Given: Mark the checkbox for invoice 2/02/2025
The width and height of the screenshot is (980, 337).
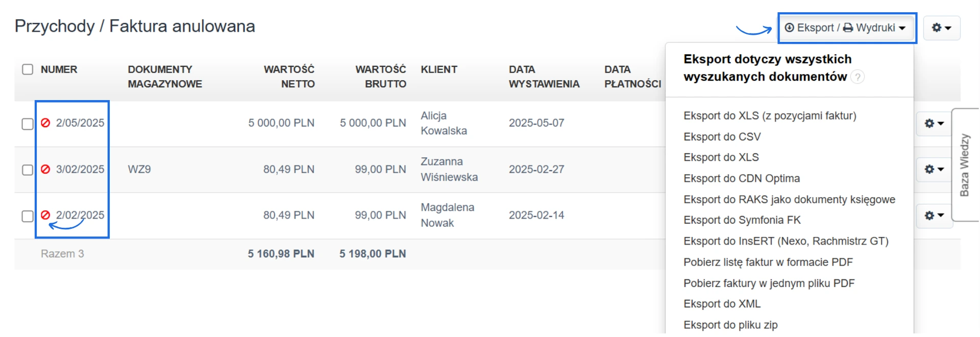Looking at the screenshot, I should coord(28,216).
